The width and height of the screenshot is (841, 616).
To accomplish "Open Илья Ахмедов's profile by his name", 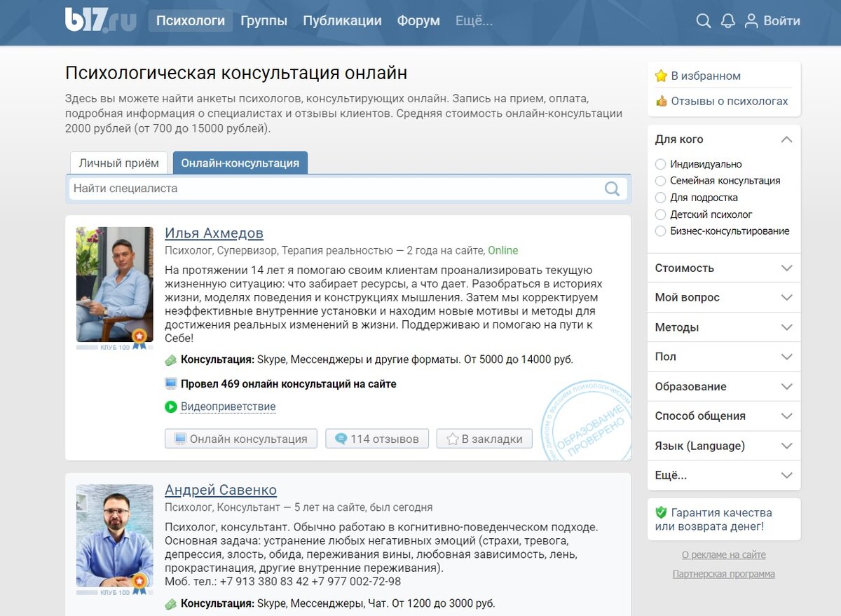I will (x=214, y=233).
